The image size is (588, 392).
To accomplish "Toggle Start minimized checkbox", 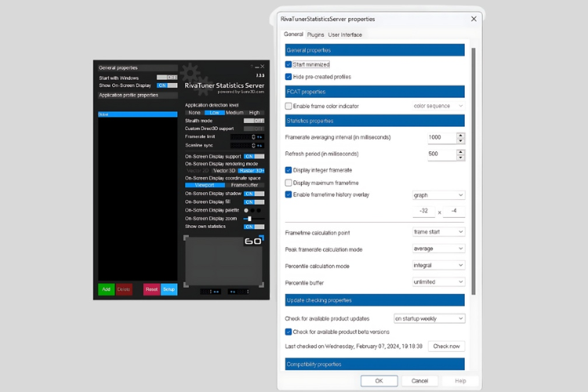I will point(289,64).
